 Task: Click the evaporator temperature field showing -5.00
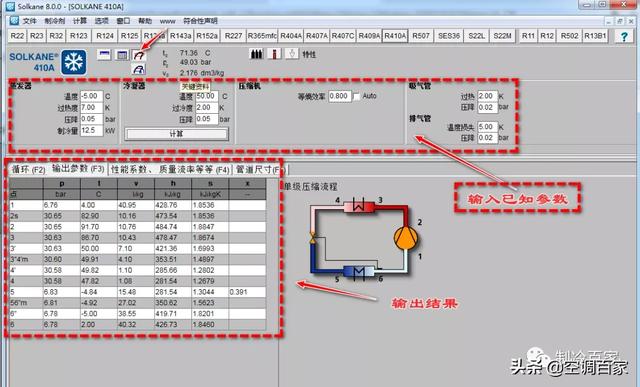pyautogui.click(x=92, y=96)
